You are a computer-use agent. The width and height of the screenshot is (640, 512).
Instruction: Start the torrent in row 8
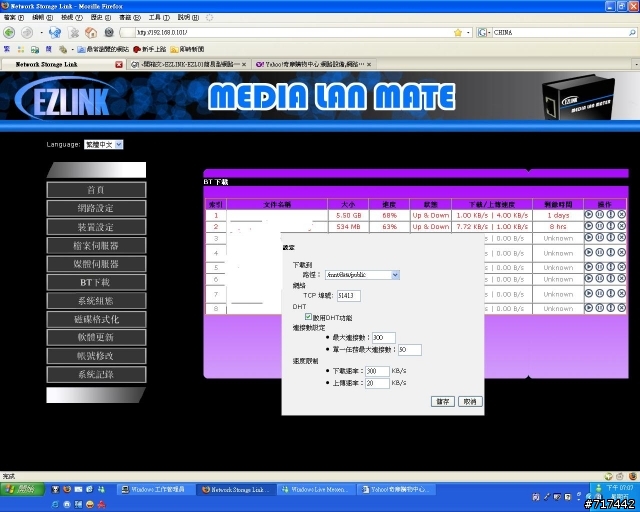589,308
